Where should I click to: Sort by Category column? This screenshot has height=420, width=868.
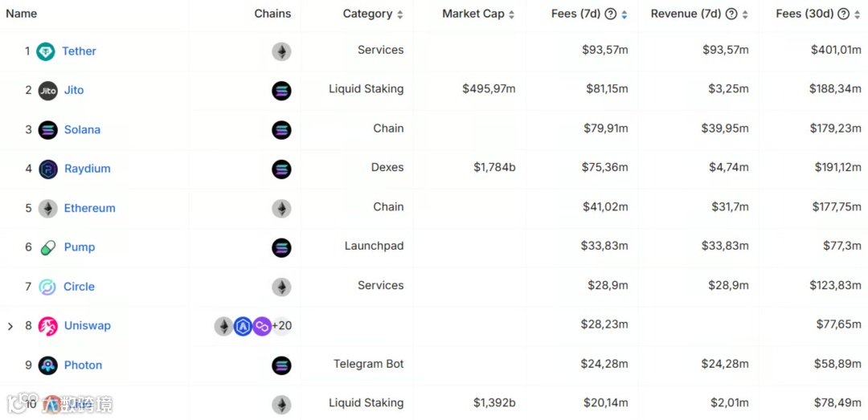400,14
